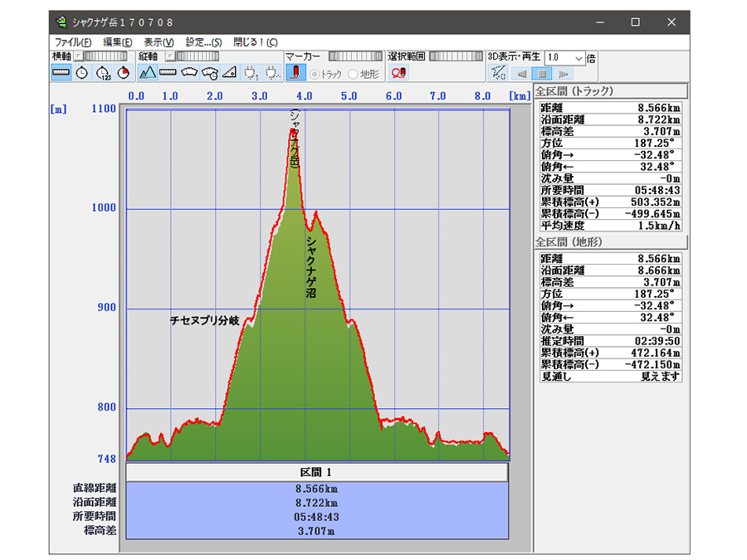Toggle the red marker pin icon
This screenshot has width=747, height=560.
point(295,73)
